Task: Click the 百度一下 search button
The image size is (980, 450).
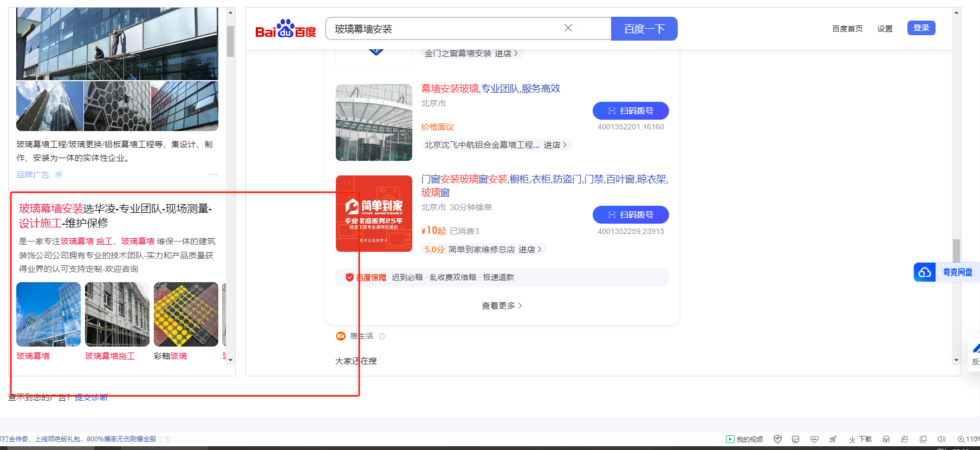Action: click(644, 29)
